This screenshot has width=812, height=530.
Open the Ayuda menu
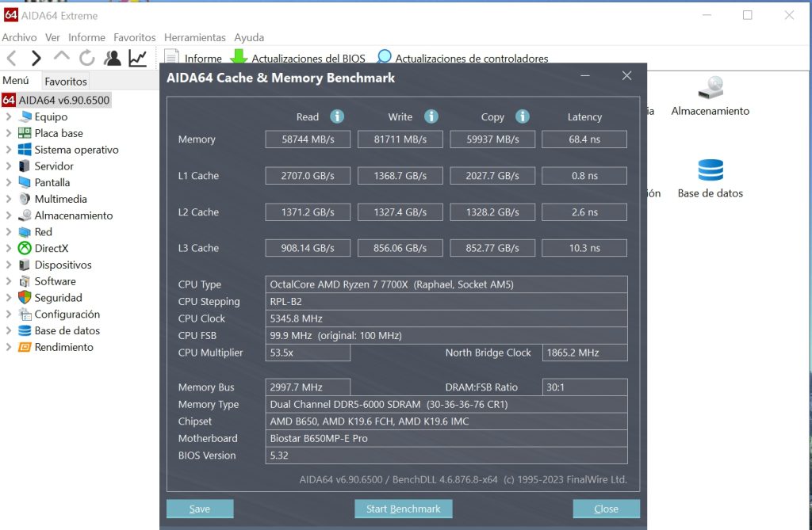pyautogui.click(x=249, y=37)
